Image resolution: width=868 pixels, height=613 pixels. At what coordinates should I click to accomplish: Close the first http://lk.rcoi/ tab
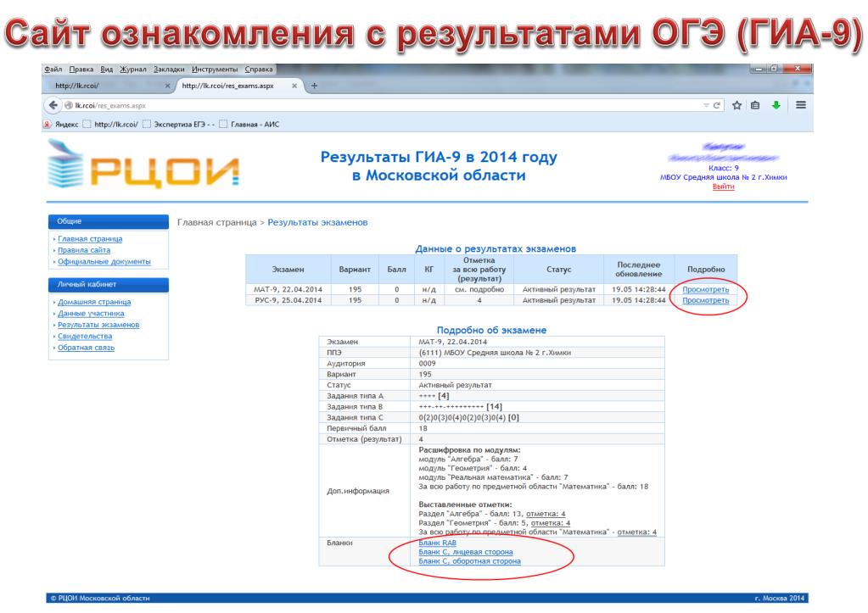click(x=167, y=86)
